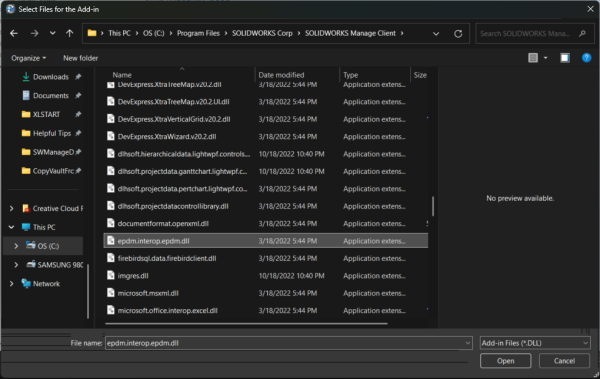The width and height of the screenshot is (600, 379).
Task: Click the search magnifier icon
Action: click(582, 34)
